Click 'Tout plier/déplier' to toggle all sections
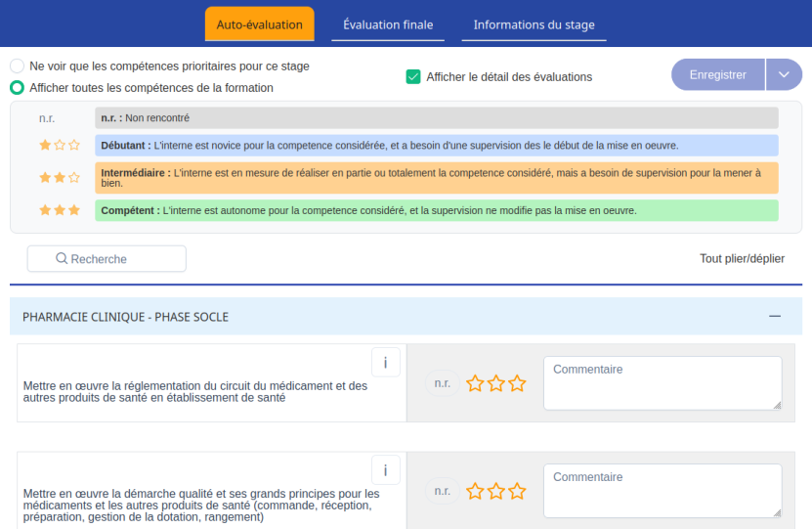This screenshot has width=812, height=529. click(x=742, y=258)
